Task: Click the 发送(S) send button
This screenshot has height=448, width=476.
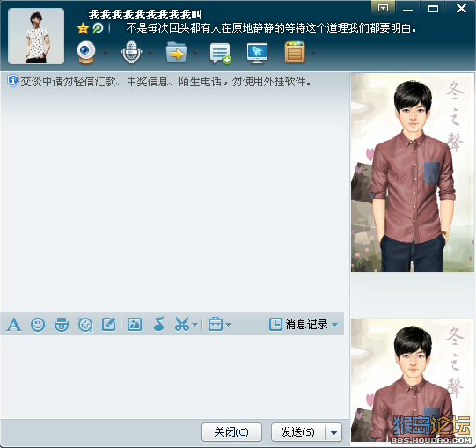Action: pos(297,432)
